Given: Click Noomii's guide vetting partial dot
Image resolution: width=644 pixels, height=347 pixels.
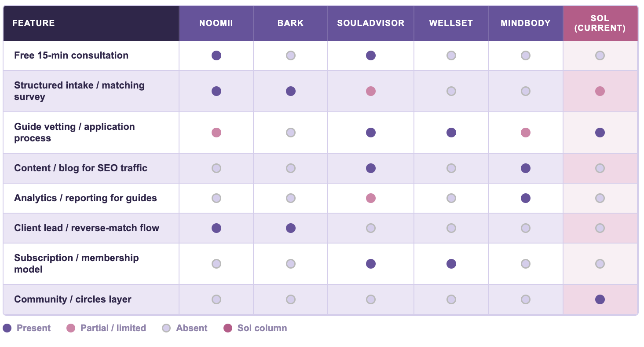Looking at the screenshot, I should point(216,133).
